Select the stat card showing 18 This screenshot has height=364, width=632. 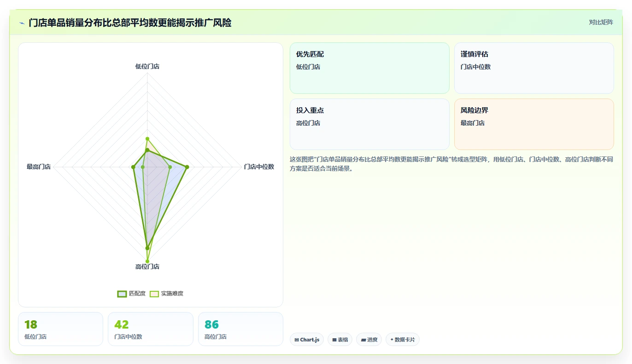click(x=60, y=329)
